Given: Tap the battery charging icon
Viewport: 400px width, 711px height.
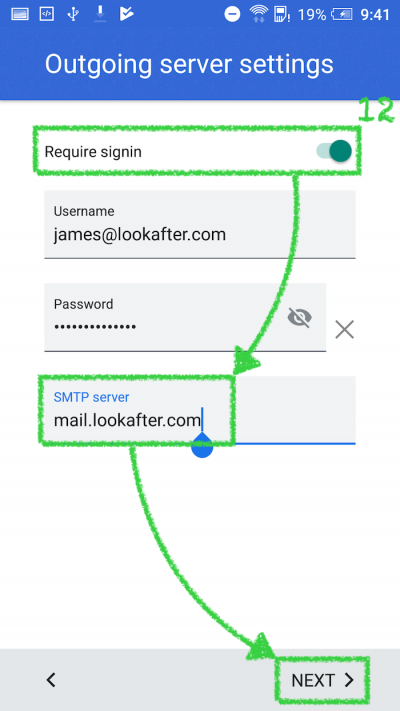Looking at the screenshot, I should pyautogui.click(x=342, y=15).
